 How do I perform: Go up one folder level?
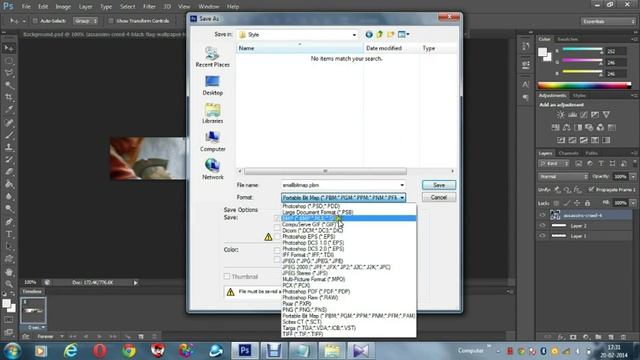point(380,35)
